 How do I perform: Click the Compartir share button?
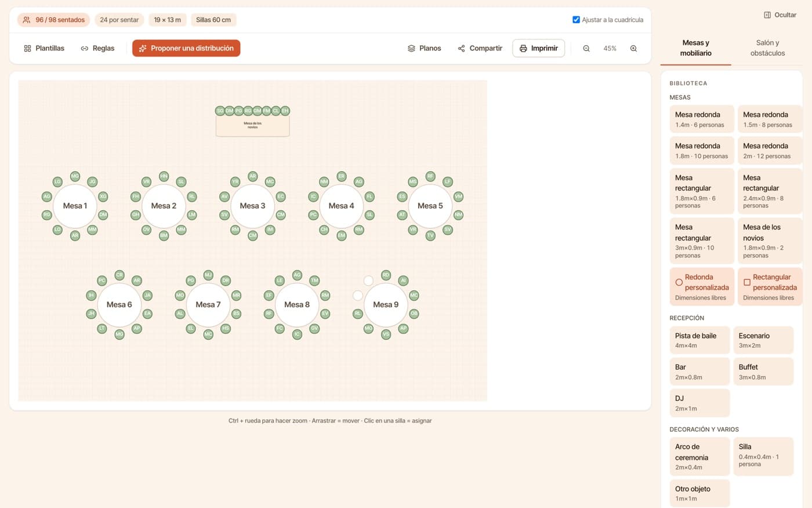(x=480, y=48)
